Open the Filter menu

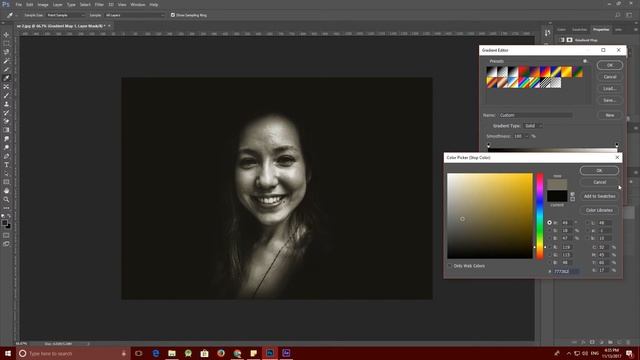click(99, 4)
